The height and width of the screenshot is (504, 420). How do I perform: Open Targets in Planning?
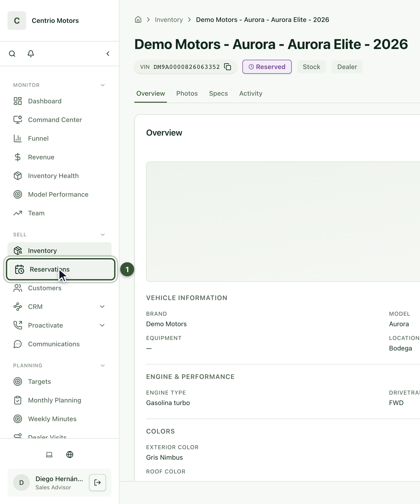59,381
